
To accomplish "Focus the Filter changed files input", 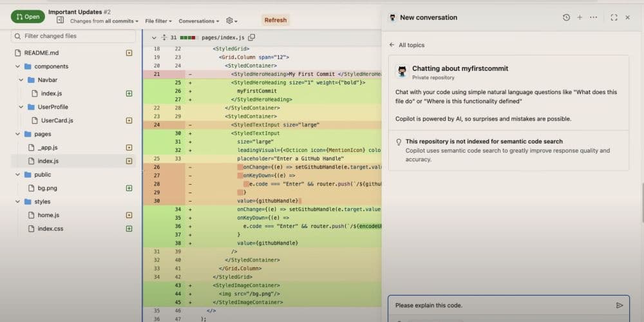I will point(73,36).
